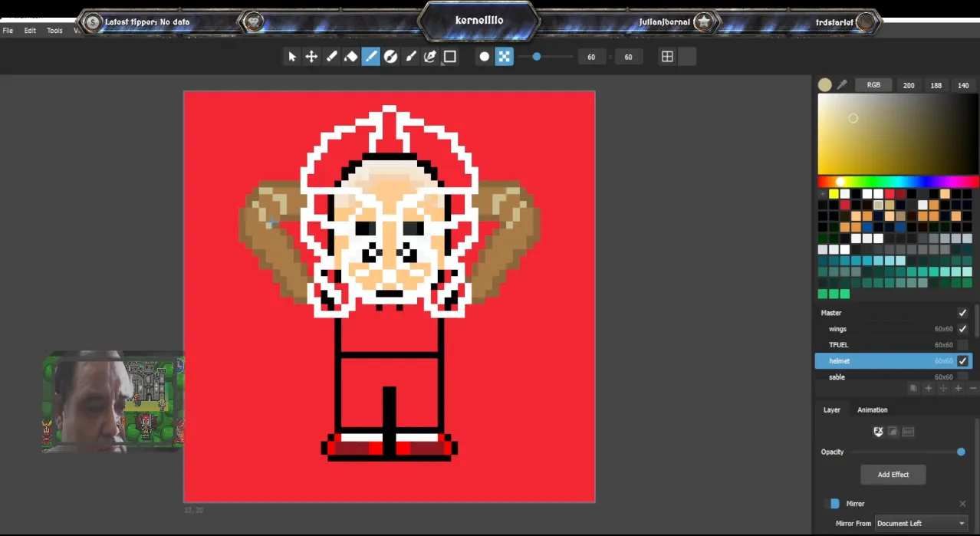Click the dotted crosshair layer icon
The image size is (980, 536).
pyautogui.click(x=943, y=389)
